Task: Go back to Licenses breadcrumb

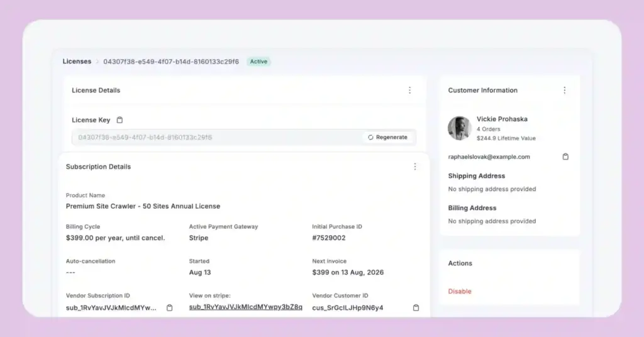Action: [x=77, y=62]
